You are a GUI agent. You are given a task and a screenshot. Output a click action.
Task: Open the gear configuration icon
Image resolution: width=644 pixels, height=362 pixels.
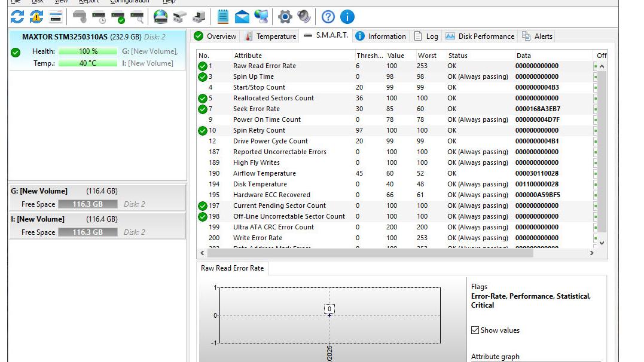tap(285, 17)
